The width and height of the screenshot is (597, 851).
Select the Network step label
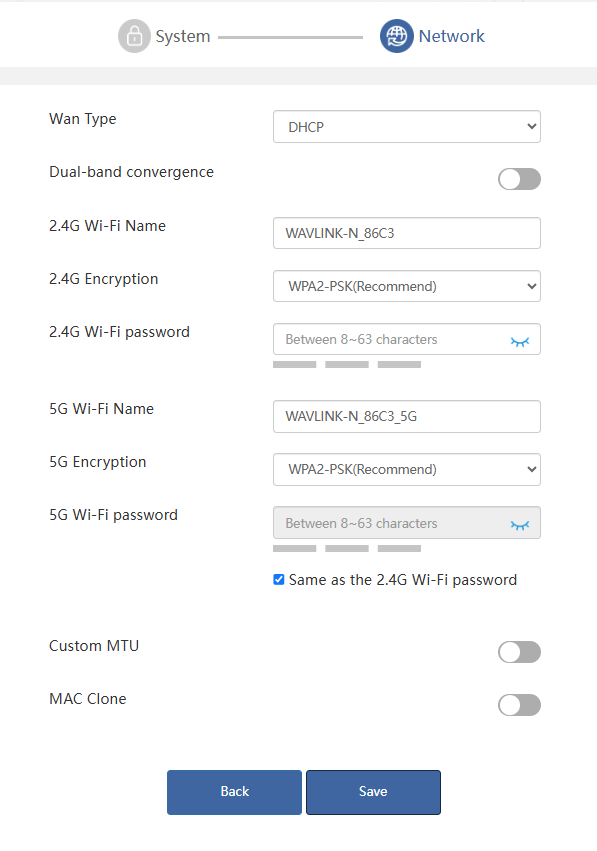(452, 36)
